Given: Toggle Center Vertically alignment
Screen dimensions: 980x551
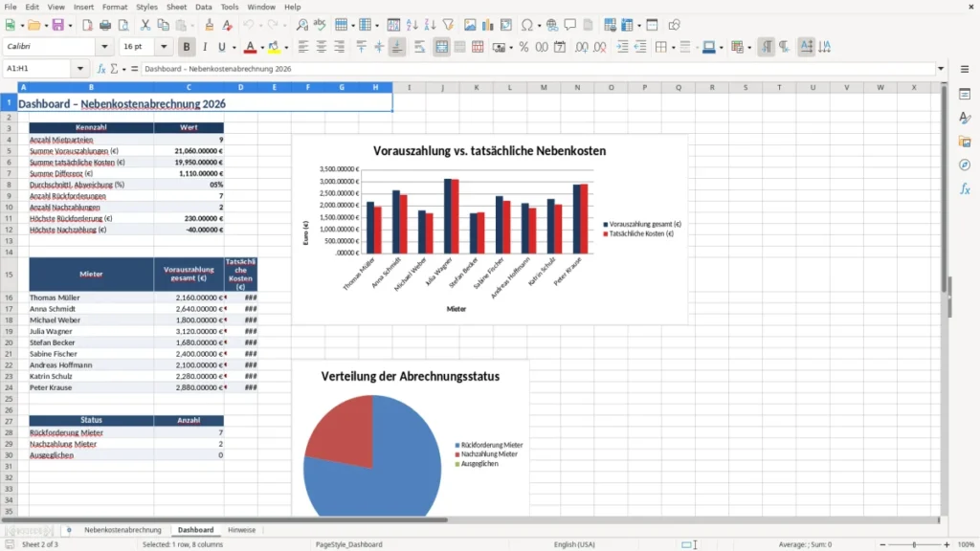Looking at the screenshot, I should (x=379, y=47).
